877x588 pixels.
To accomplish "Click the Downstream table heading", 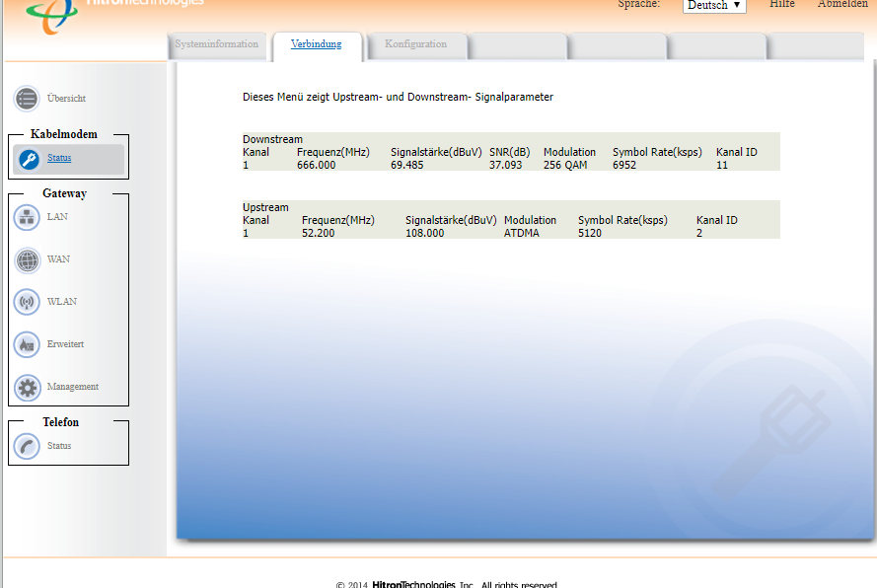I will click(272, 139).
